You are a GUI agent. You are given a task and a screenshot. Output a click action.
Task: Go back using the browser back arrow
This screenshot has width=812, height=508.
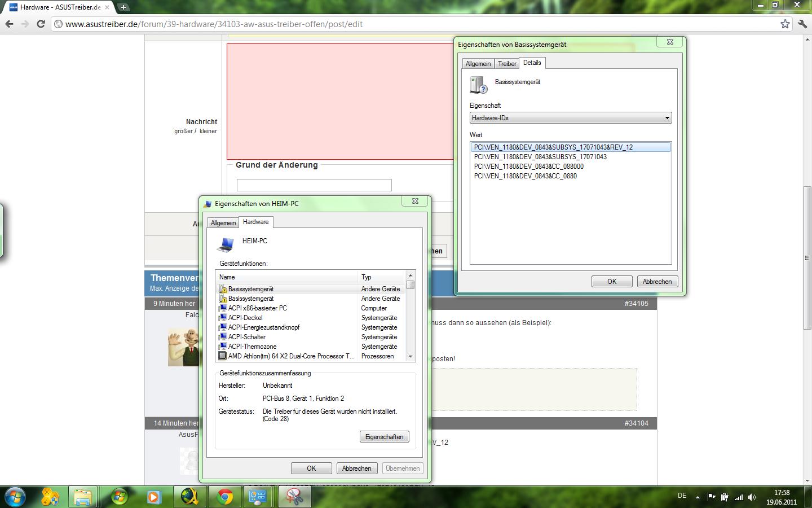10,24
